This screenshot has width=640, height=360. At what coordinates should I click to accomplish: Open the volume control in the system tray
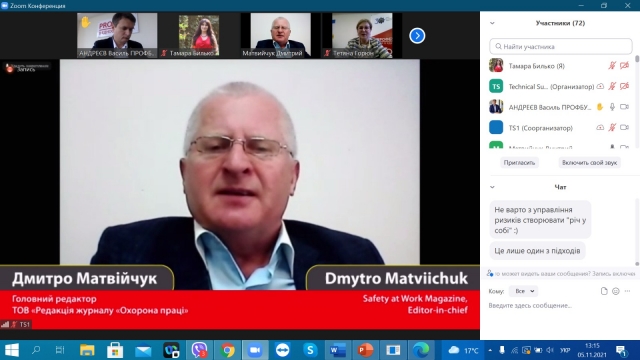pos(550,350)
